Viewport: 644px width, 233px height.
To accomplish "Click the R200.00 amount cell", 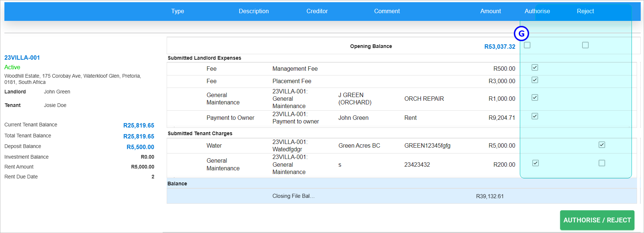I will [x=504, y=165].
